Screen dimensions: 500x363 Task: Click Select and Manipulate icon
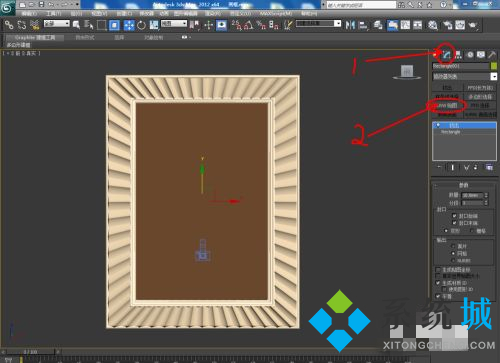209,25
